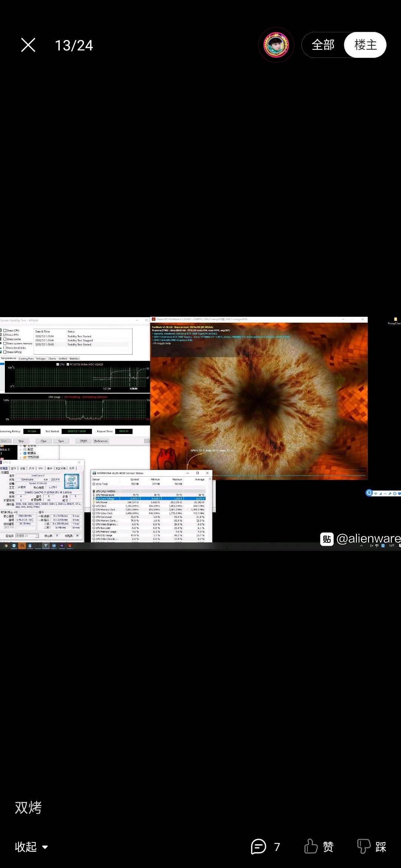401x868 pixels.
Task: Open the 内存 tab in CPU-Z
Action: click(x=32, y=468)
